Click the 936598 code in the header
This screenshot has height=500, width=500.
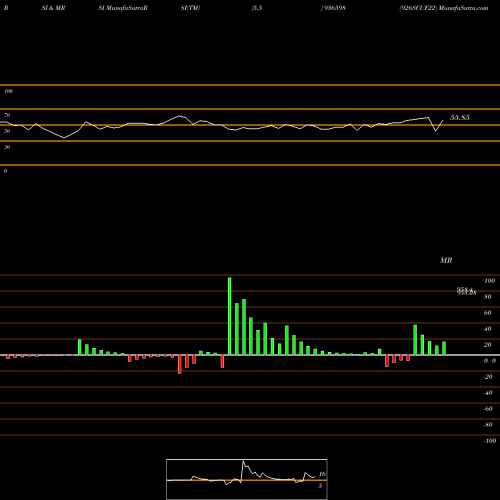point(335,8)
